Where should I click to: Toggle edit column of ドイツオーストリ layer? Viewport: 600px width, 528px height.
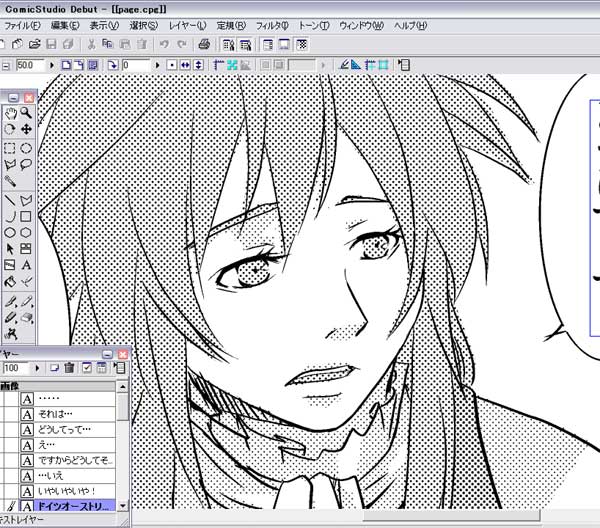11,507
